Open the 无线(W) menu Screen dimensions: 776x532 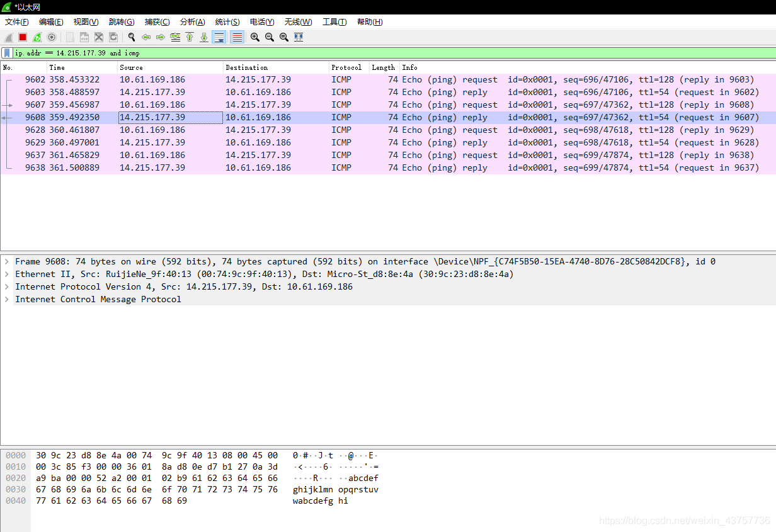coord(298,22)
